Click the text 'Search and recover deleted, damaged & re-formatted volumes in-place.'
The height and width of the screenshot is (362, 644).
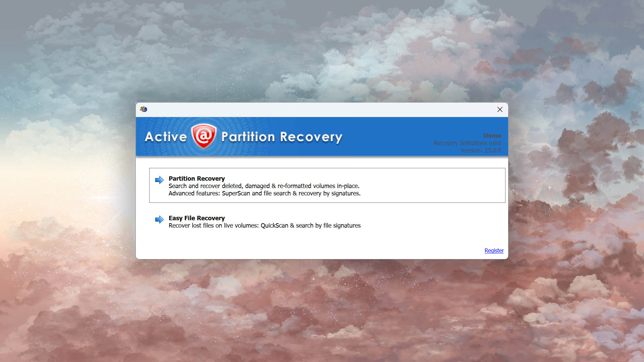coord(264,186)
